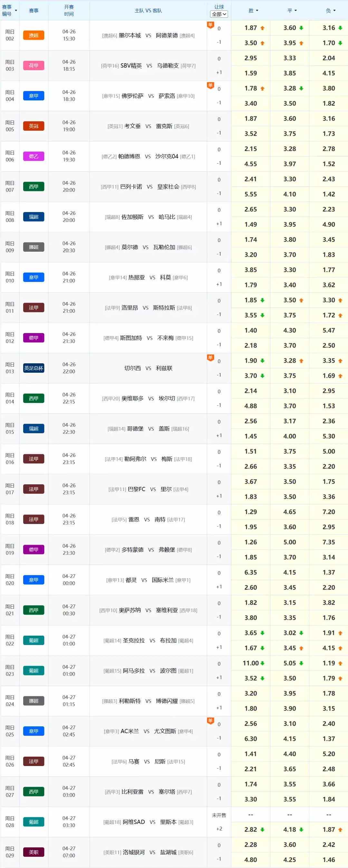348x868 pixels.
Task: Click the 挪超 tag on match 024
Action: 34,701
